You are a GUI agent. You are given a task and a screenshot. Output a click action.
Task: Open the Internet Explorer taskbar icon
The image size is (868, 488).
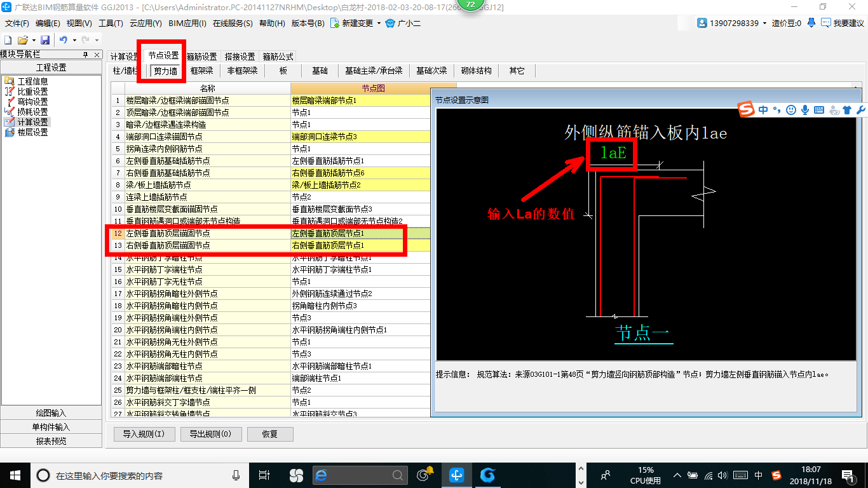coord(321,475)
